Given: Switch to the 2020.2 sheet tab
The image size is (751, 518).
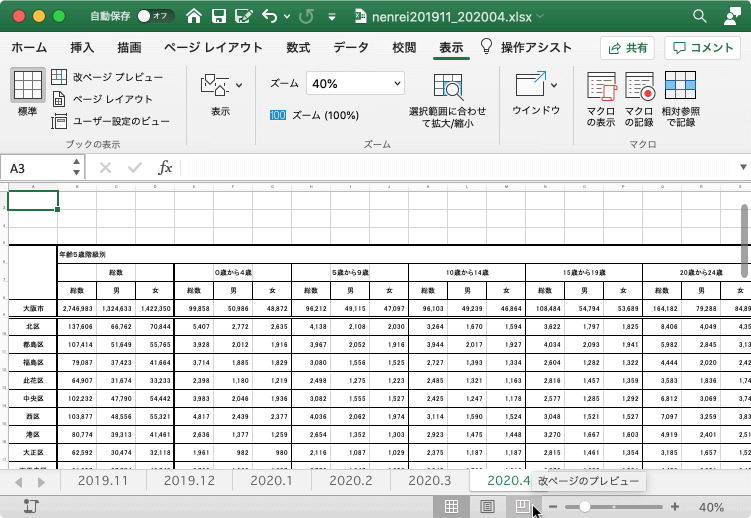Looking at the screenshot, I should (351, 481).
